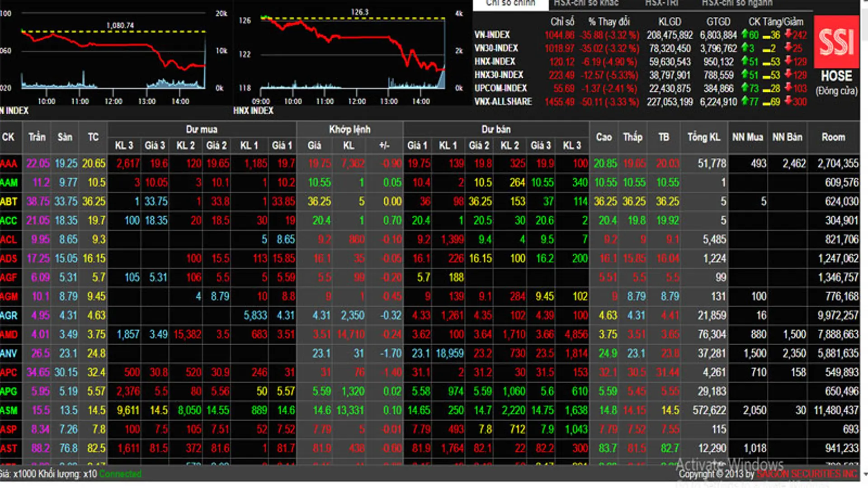Click the Dư mua header
This screenshot has width=868, height=488.
(202, 130)
